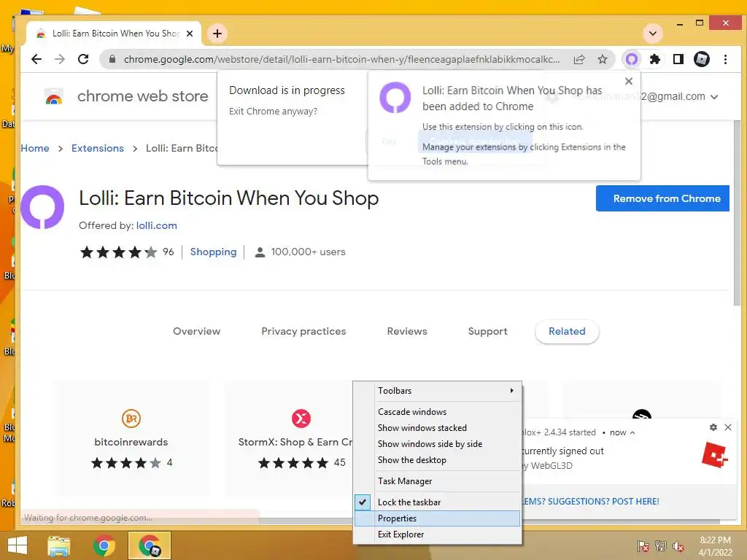747x560 pixels.
Task: Choose Cascade windows
Action: click(x=438, y=411)
